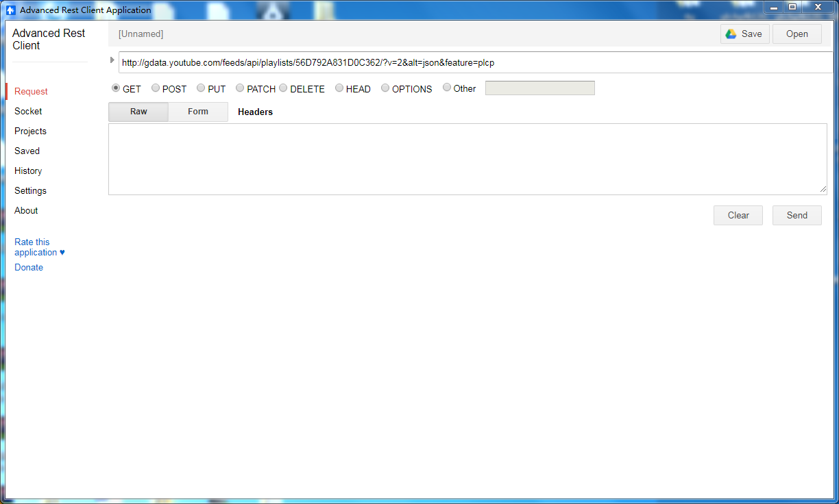Open the Projects section in sidebar

[30, 131]
